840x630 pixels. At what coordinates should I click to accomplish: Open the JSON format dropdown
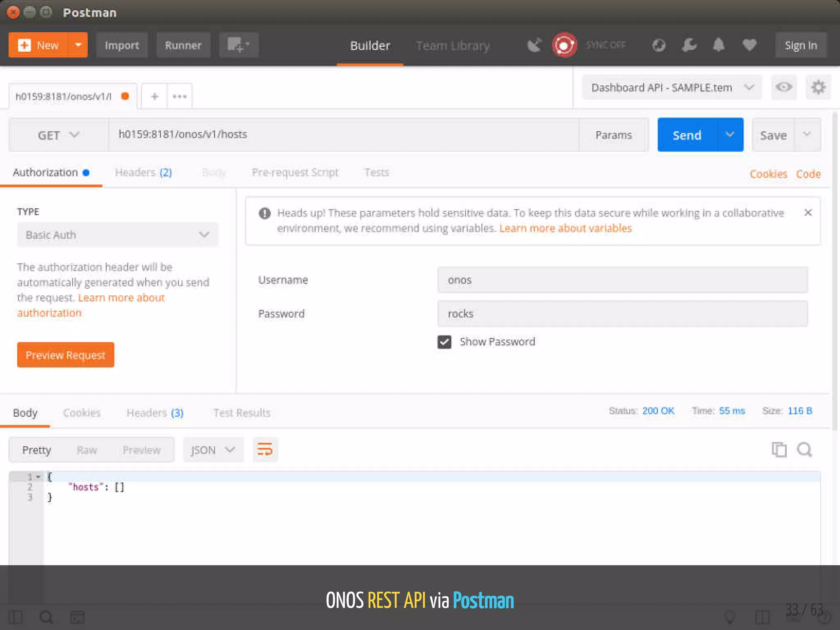click(213, 450)
